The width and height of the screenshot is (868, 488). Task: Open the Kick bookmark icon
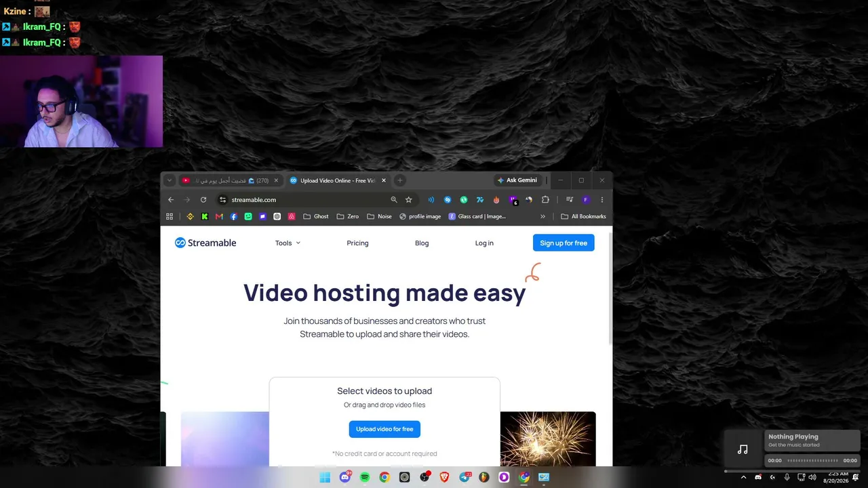(205, 216)
